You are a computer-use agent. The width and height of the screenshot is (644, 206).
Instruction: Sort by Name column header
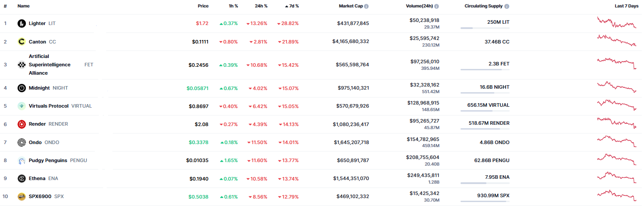(24, 6)
